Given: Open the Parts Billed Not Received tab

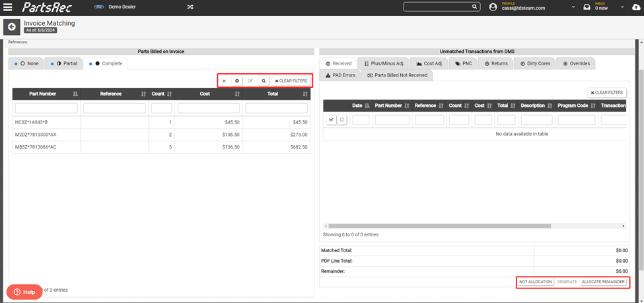Looking at the screenshot, I should click(397, 75).
